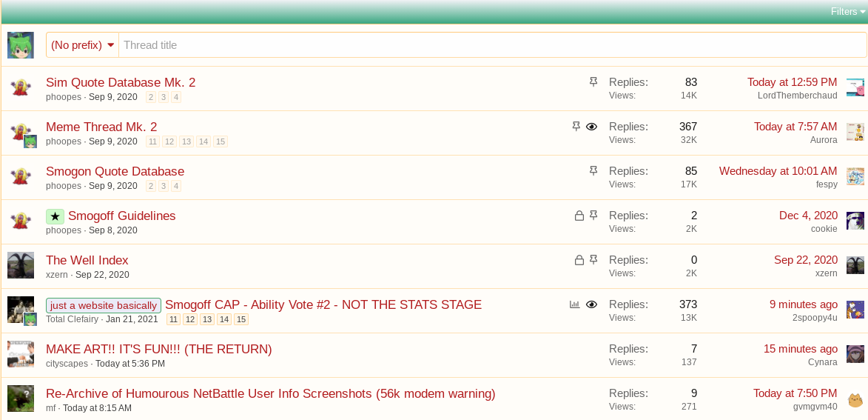Jump to latest post 'Wednesday at 10:01 AM'
This screenshot has height=420, width=868.
(x=778, y=171)
